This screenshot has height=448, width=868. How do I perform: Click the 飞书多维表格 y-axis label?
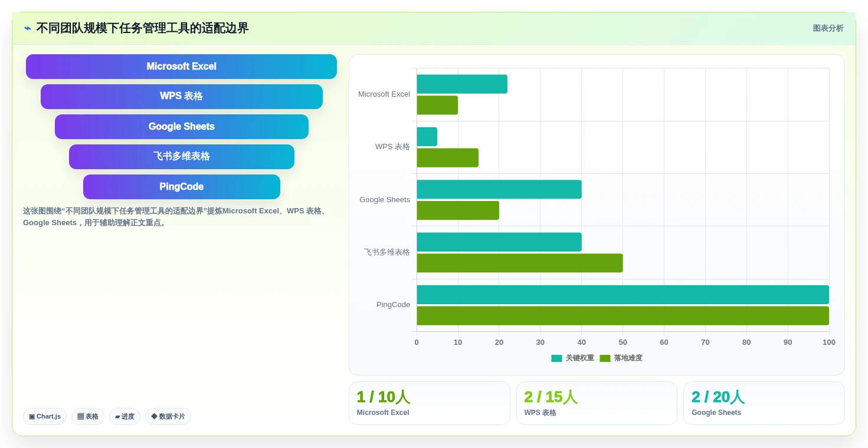click(387, 252)
